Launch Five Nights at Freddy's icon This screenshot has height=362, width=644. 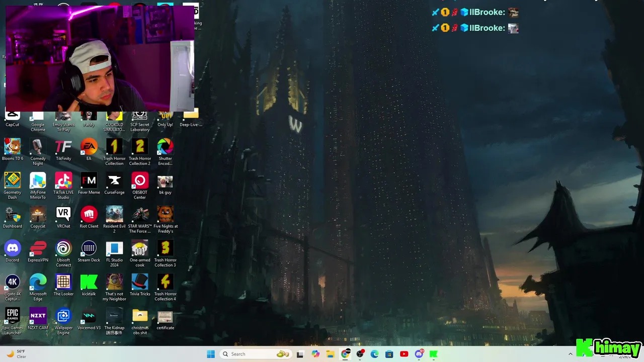(165, 220)
